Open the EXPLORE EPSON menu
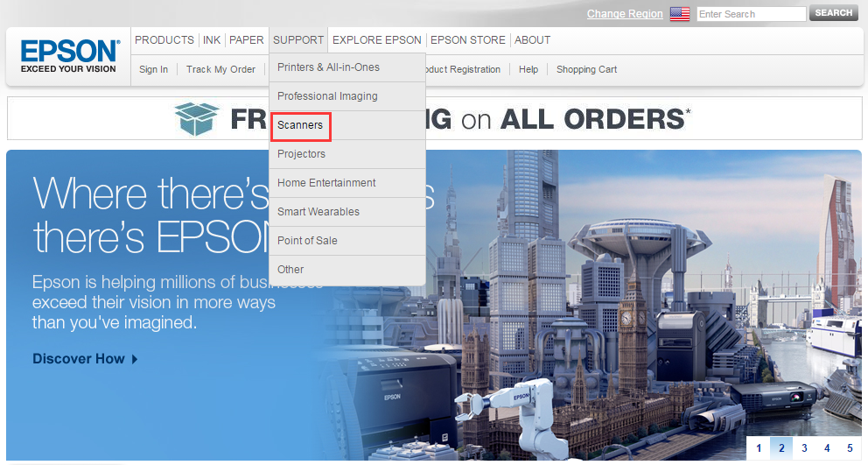 pyautogui.click(x=377, y=40)
